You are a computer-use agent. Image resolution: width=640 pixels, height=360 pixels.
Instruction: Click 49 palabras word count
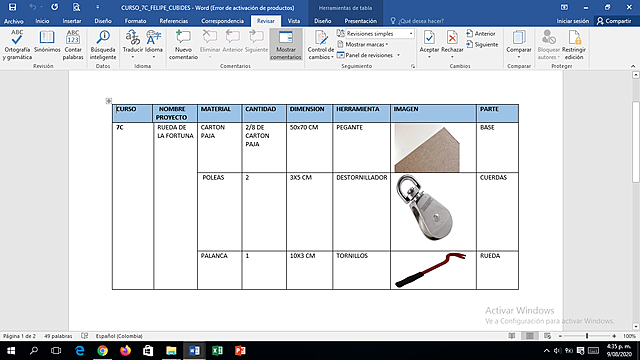pos(58,336)
